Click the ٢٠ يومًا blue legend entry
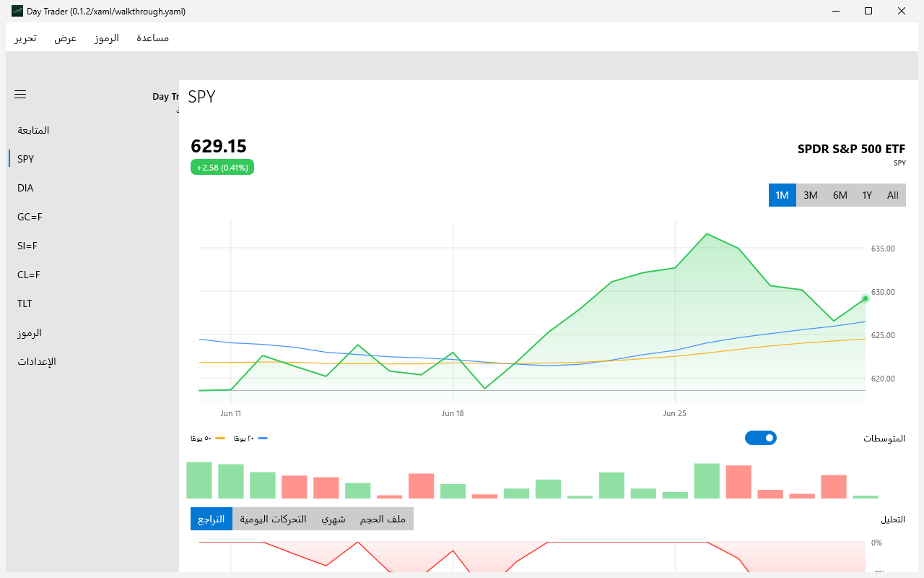 [251, 439]
